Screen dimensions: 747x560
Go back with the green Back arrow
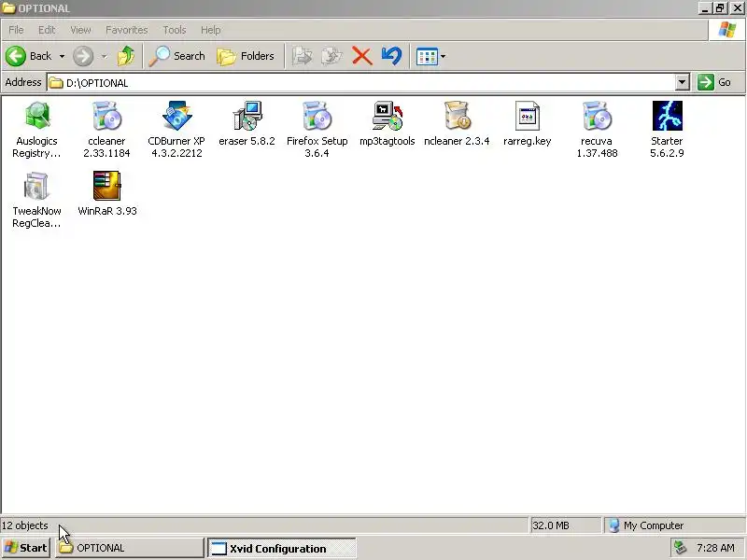coord(16,56)
